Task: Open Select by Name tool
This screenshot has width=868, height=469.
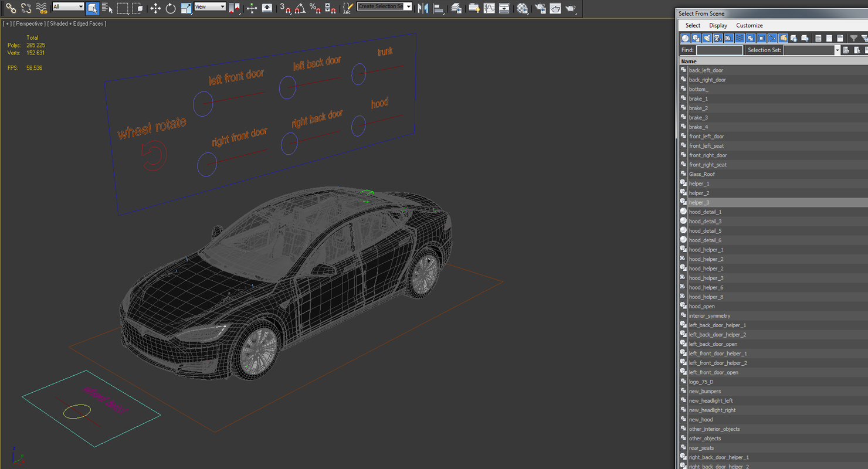Action: 107,8
